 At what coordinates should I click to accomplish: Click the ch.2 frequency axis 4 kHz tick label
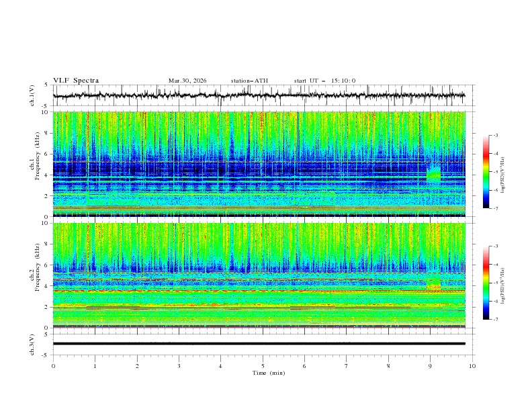[46, 286]
